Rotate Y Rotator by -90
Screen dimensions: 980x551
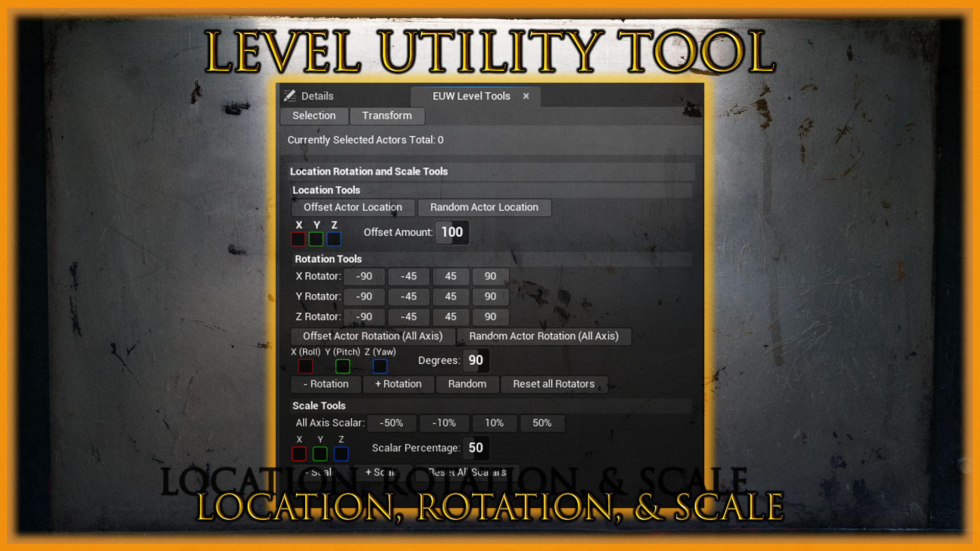(x=364, y=296)
